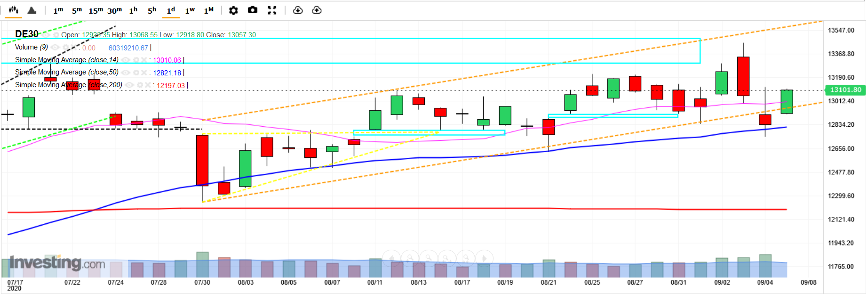Remove SMA (close,14) indicator with X

144,60
